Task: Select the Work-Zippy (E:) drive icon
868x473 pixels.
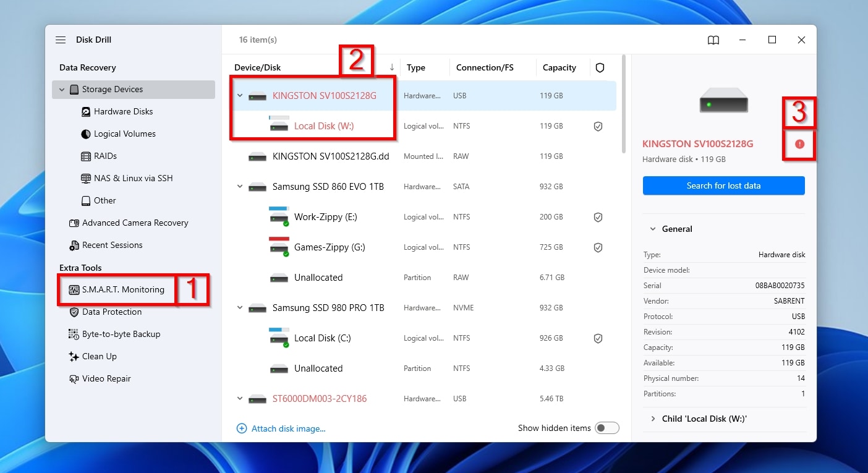Action: [x=279, y=216]
